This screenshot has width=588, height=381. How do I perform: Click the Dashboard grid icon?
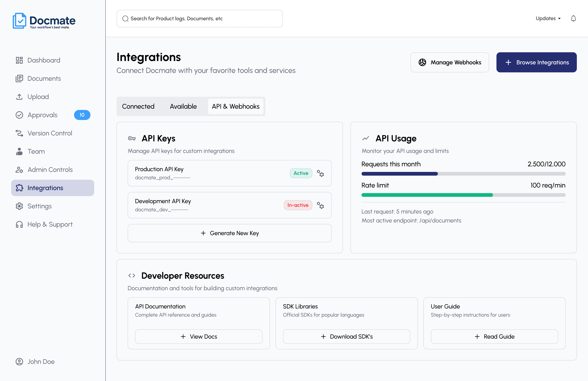coord(19,60)
